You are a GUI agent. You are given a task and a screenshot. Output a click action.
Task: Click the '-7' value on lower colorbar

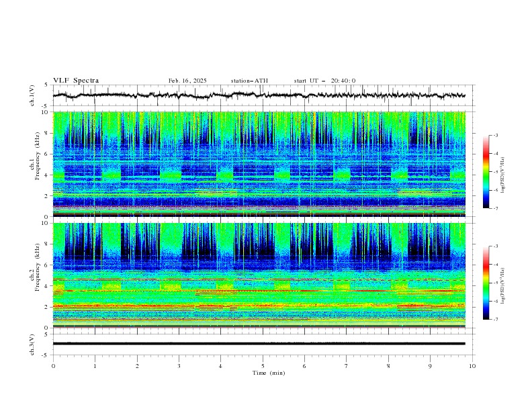point(495,320)
